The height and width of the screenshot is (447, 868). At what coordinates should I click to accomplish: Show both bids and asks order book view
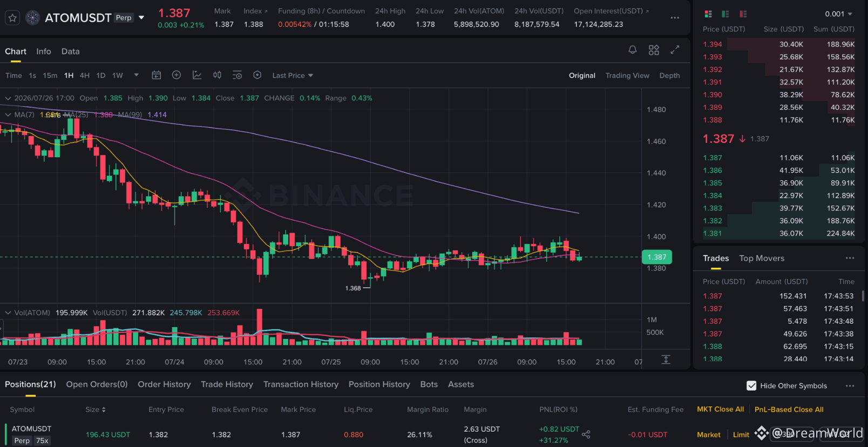coord(708,14)
